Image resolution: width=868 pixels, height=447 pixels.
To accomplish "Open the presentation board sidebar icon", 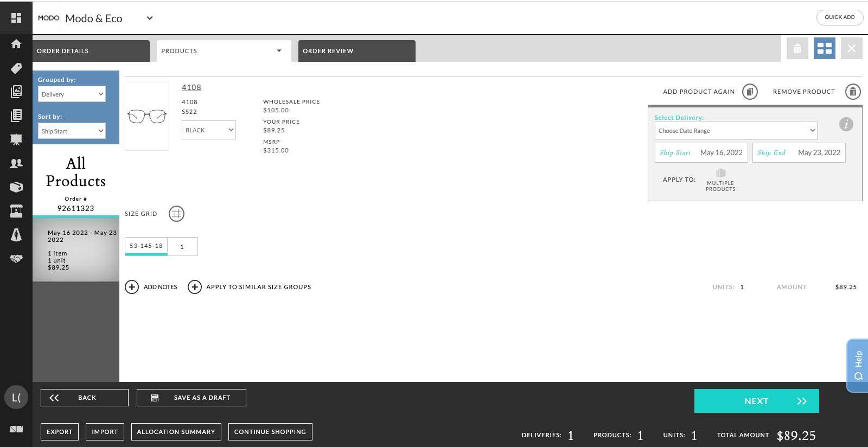I will point(16,139).
